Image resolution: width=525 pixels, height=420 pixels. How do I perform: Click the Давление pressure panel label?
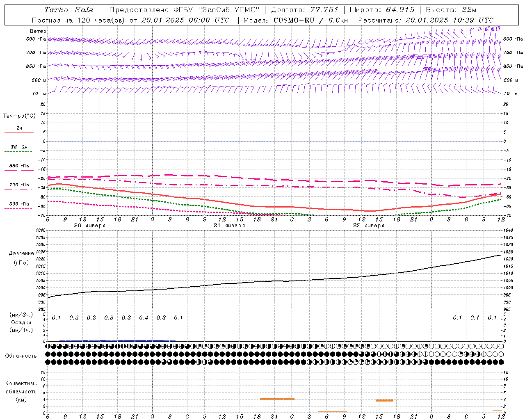click(22, 253)
